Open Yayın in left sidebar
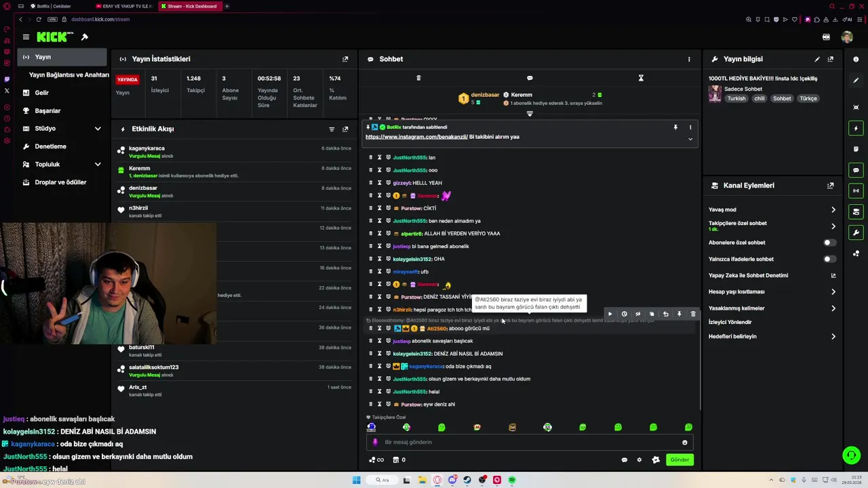 pos(62,57)
